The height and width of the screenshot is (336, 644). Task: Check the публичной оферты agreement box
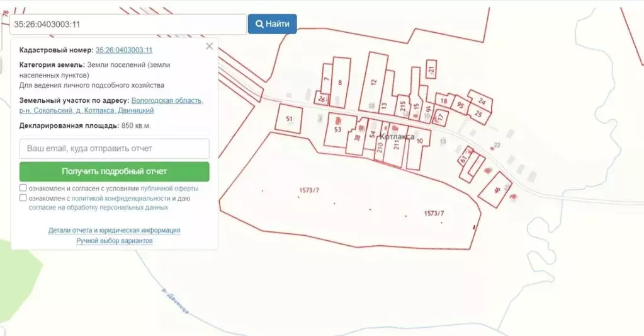click(x=23, y=188)
